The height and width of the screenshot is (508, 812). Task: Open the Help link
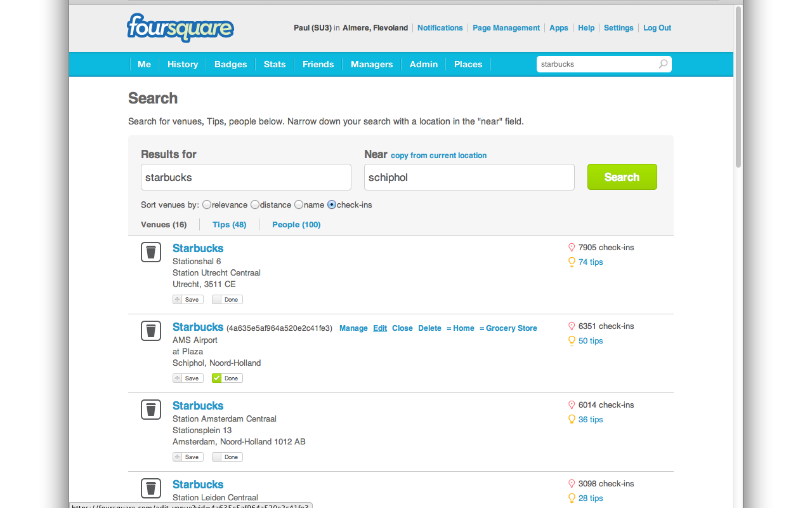click(586, 28)
